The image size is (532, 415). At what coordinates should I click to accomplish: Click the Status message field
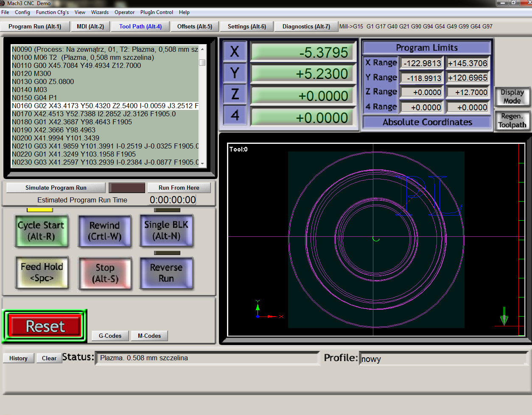point(208,358)
